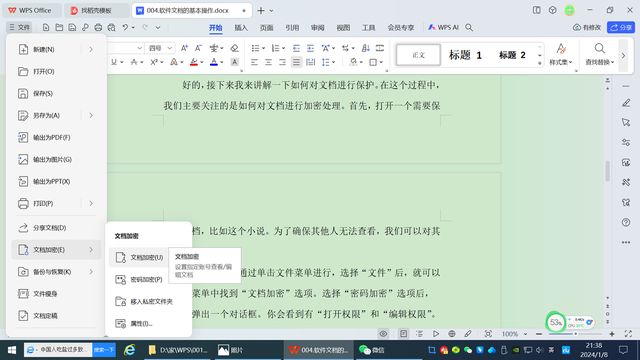Choose 文档加密(U) in the submenu
The image size is (640, 360).
pyautogui.click(x=139, y=258)
